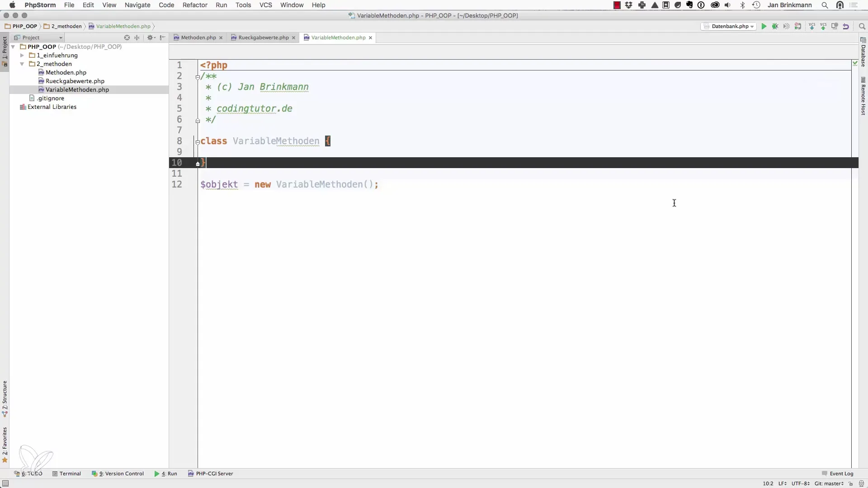This screenshot has height=488, width=868.
Task: Fold the doc comment block at line 2
Action: (198, 77)
